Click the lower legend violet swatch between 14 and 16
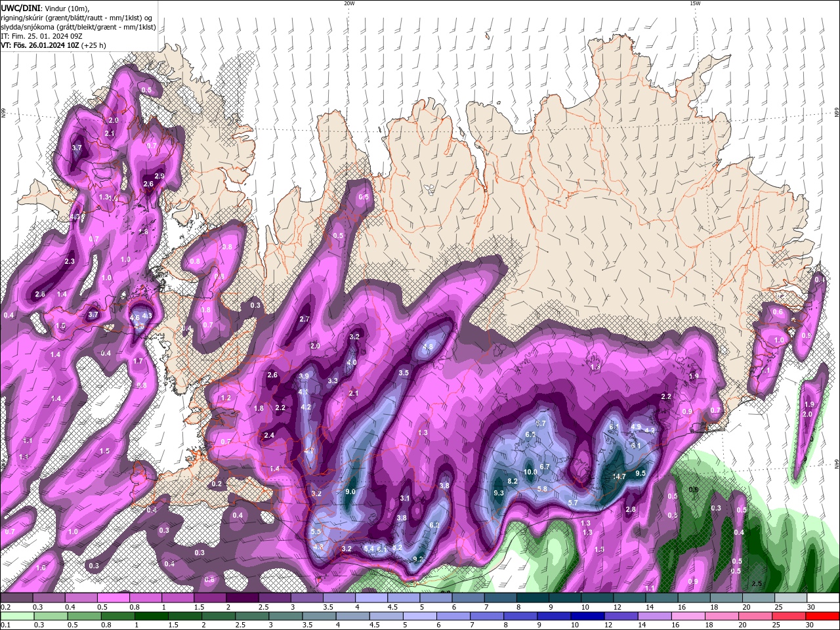The width and height of the screenshot is (840, 630). [x=654, y=616]
